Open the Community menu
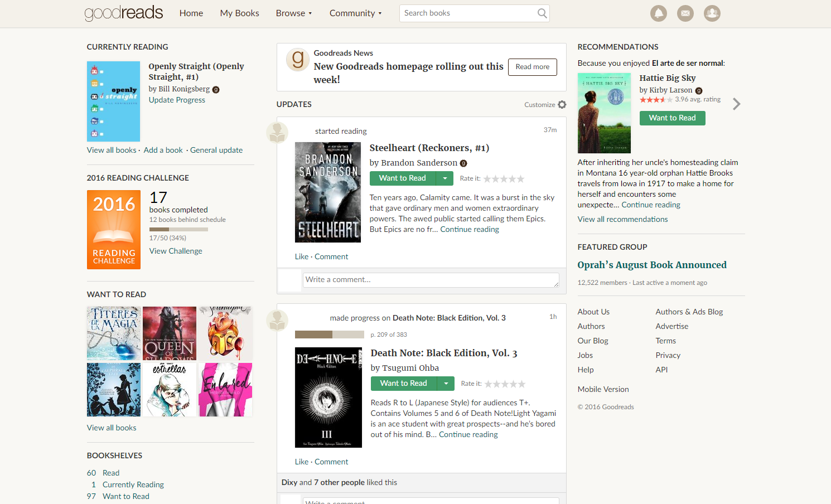 coord(355,13)
